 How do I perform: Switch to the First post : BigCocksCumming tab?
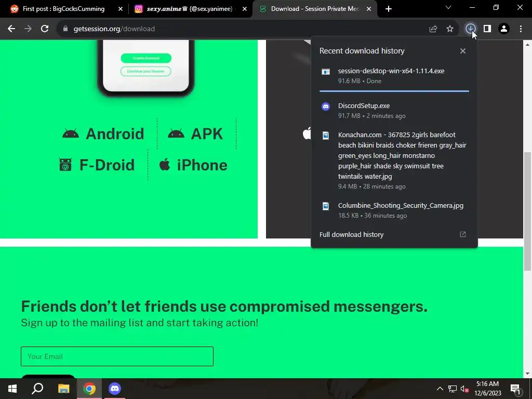(x=63, y=9)
